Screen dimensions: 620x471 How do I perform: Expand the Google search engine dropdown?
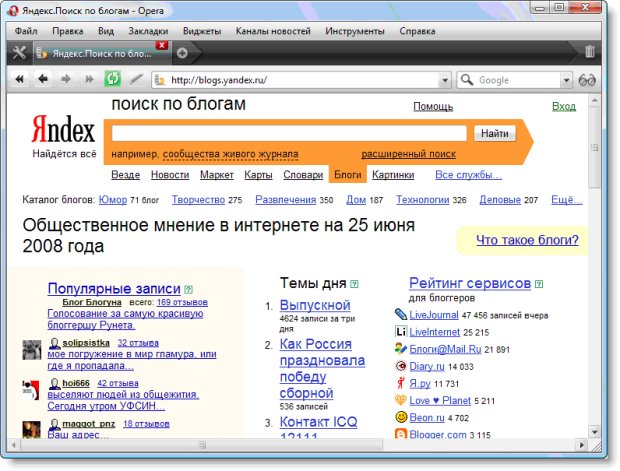tap(566, 80)
